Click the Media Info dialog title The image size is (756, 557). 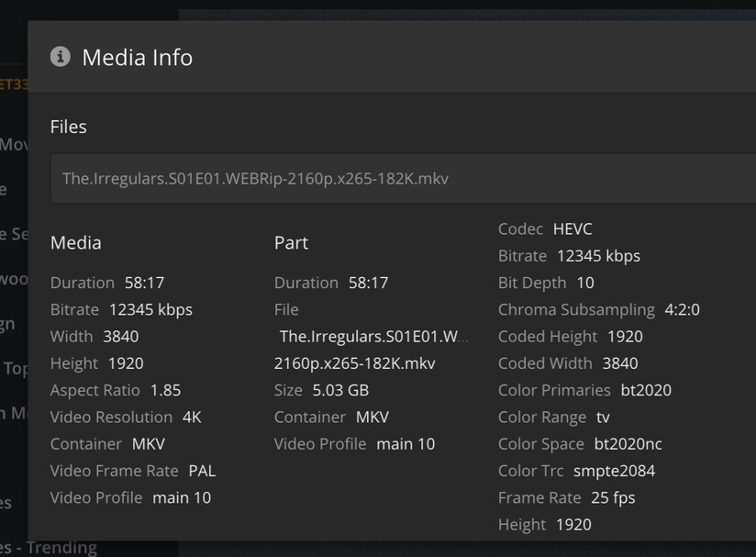[137, 57]
